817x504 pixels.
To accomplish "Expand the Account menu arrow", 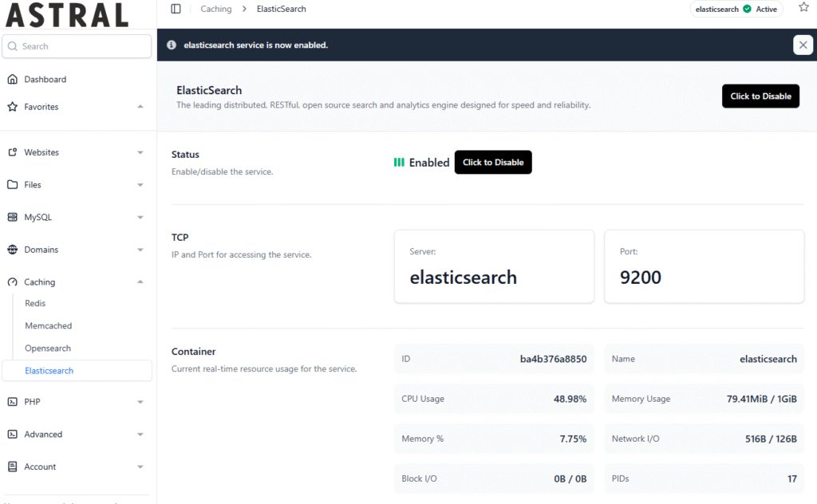I will pyautogui.click(x=140, y=467).
